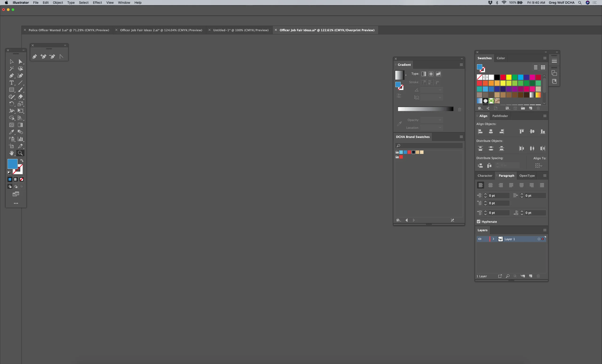Delete the selected layer with trash button
Screen dimensions: 602x364
pos(539,276)
